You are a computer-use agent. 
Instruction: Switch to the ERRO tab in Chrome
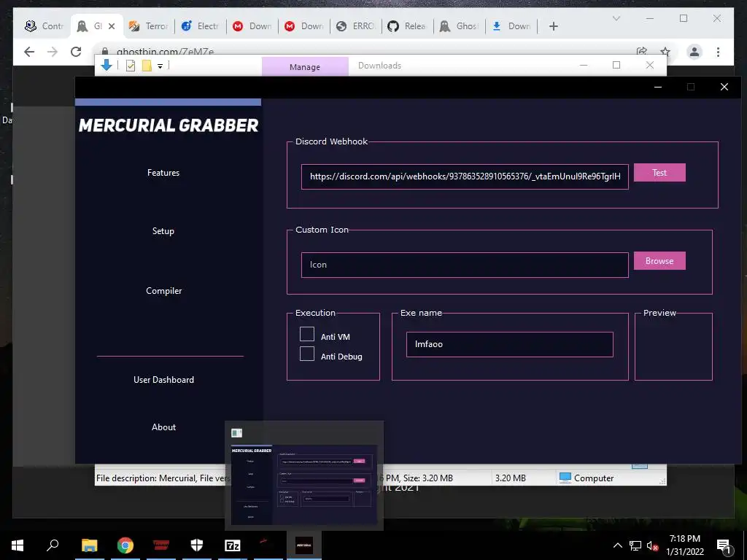356,26
